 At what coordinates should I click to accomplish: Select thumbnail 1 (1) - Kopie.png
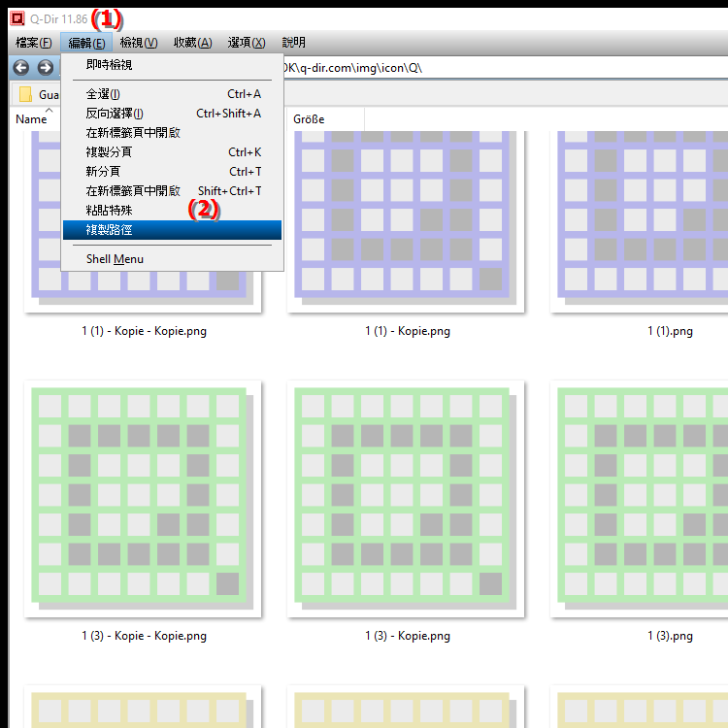406,222
